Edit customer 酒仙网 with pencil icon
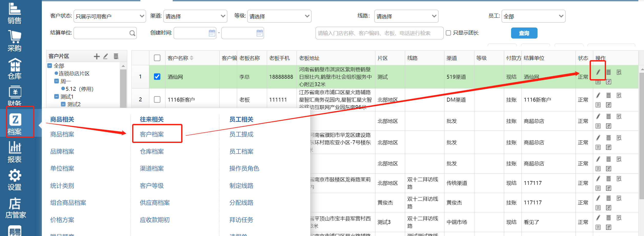This screenshot has height=236, width=644. 598,72
